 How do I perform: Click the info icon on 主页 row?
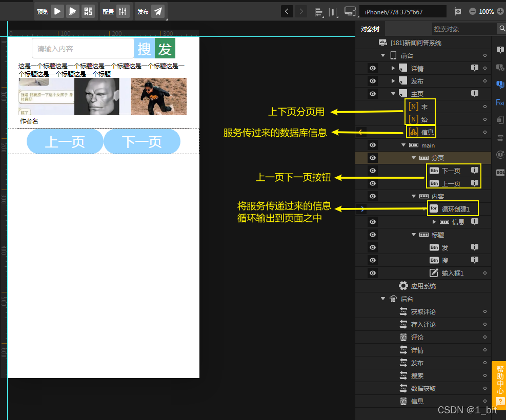click(474, 94)
